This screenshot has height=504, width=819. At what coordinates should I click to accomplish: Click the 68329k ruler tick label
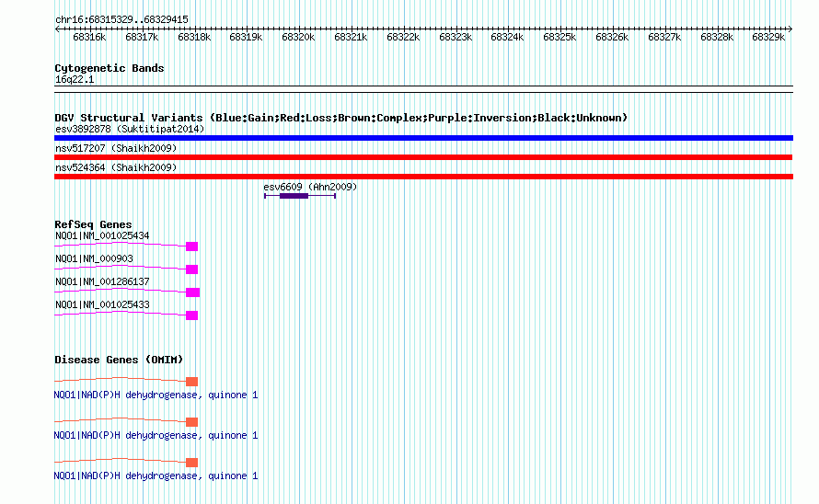768,37
